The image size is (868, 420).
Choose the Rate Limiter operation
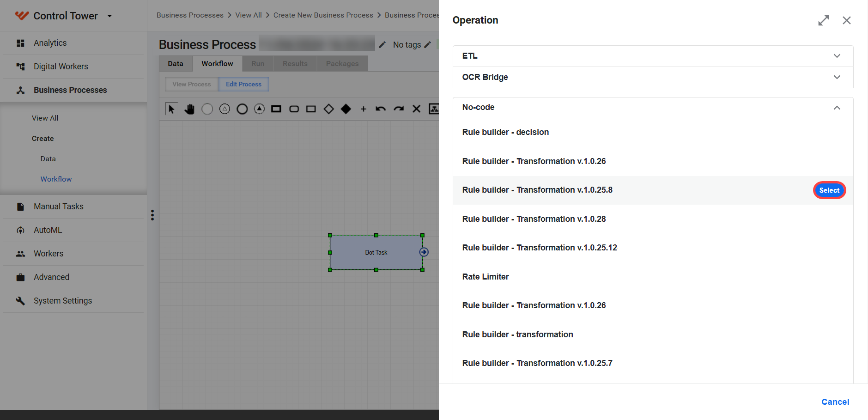[653, 277]
